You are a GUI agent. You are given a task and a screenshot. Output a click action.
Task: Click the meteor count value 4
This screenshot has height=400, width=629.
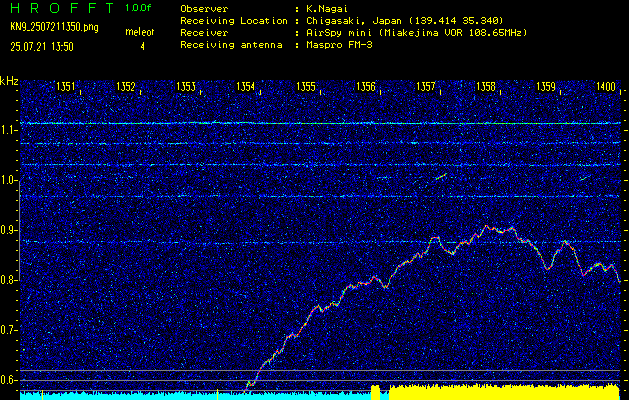click(x=142, y=47)
